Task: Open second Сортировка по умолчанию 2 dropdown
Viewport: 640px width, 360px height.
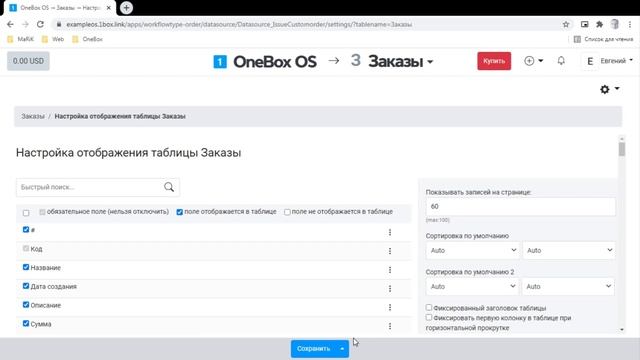Action: 568,287
